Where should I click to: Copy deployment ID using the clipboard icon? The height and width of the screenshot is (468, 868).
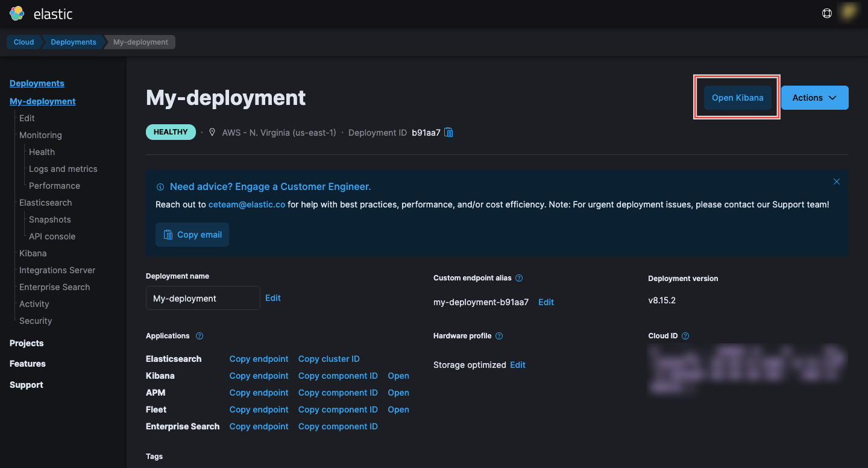pyautogui.click(x=448, y=132)
